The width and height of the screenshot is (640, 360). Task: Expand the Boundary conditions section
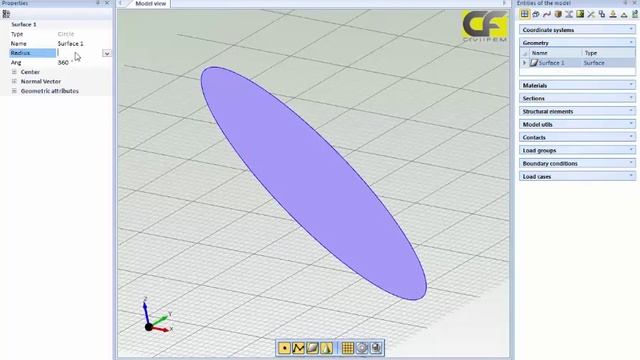pyautogui.click(x=631, y=163)
